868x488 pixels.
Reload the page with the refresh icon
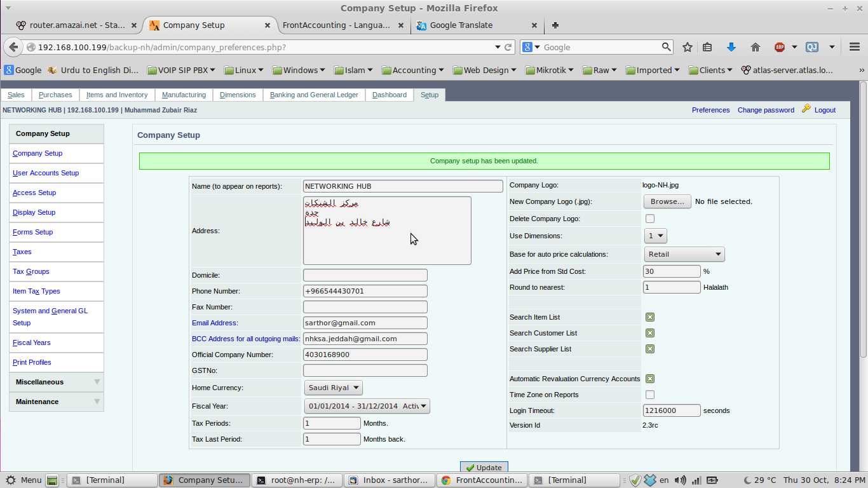tap(508, 47)
